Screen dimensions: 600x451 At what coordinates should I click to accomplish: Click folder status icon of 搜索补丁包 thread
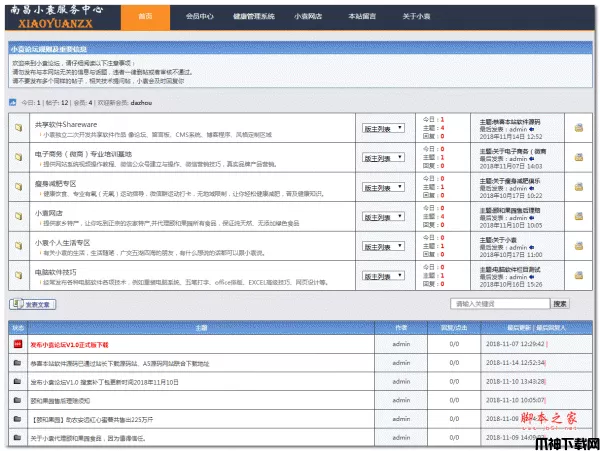17,381
